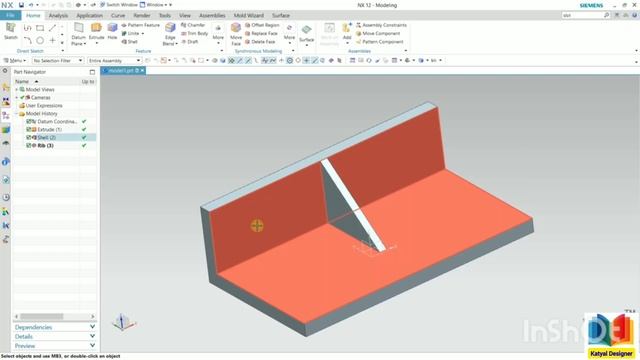The width and height of the screenshot is (640, 360).
Task: Click the Draft command
Action: pyautogui.click(x=189, y=42)
